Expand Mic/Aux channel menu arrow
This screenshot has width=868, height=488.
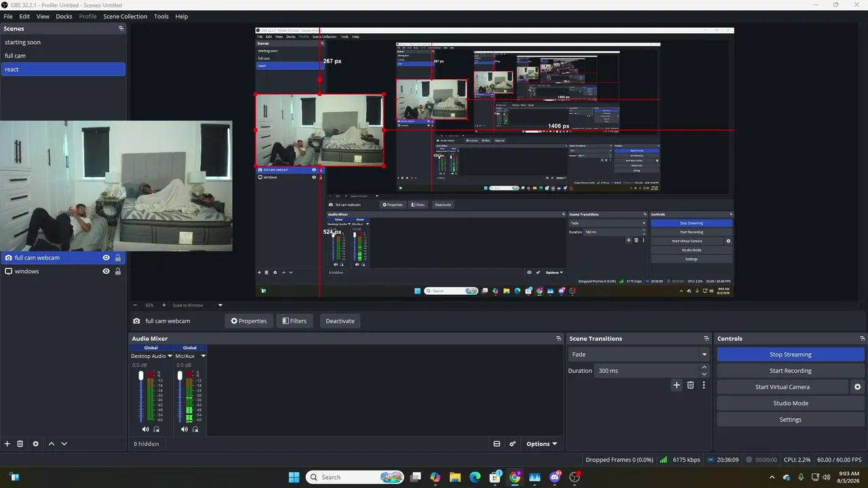click(x=203, y=356)
